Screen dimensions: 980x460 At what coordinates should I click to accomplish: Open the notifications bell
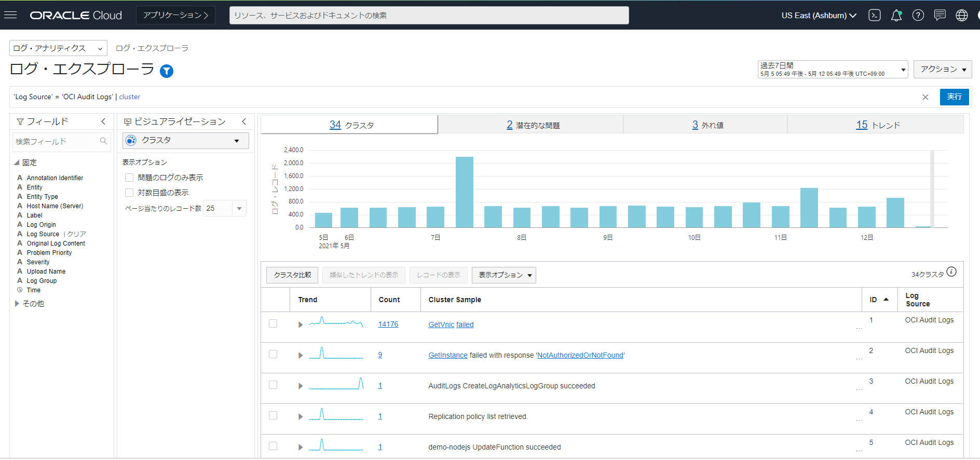(x=896, y=15)
